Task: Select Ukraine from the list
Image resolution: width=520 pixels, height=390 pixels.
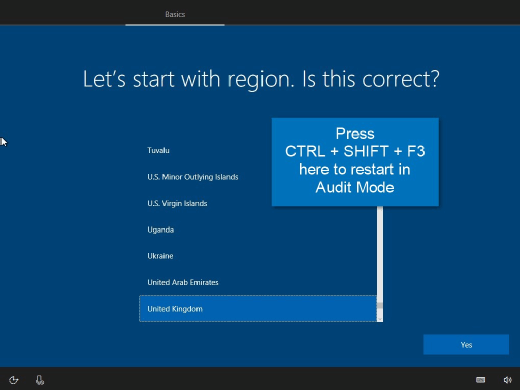Action: point(258,256)
